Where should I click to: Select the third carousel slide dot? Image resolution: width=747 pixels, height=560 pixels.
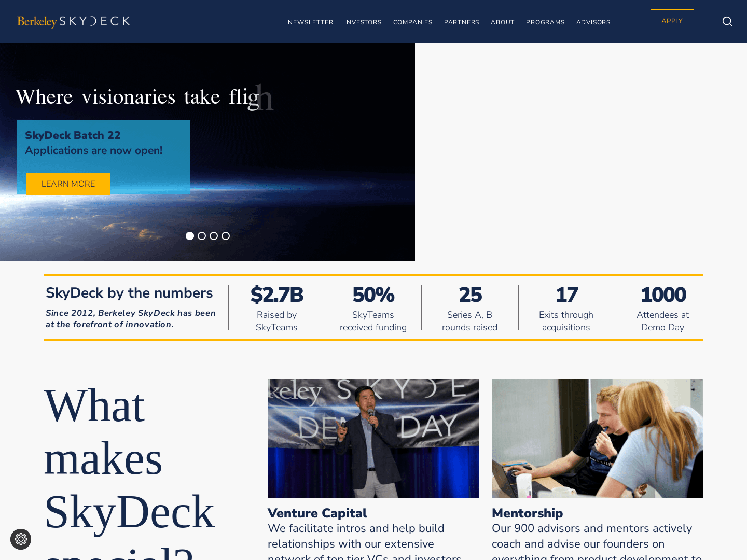pyautogui.click(x=214, y=236)
